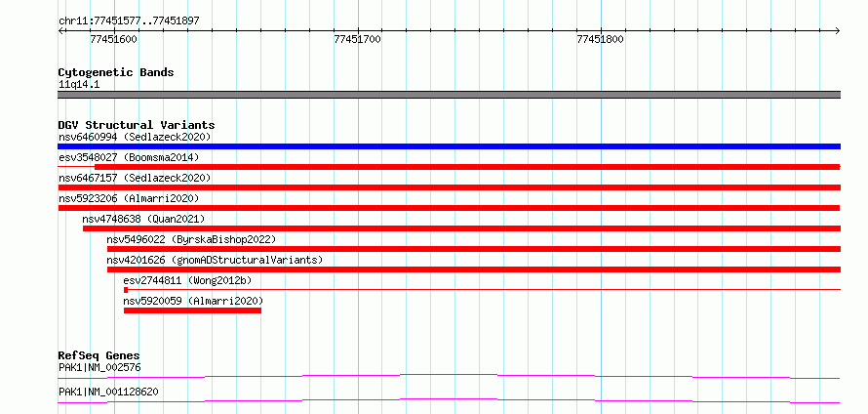
Task: Open variant nsv5496022 (ByrskaBishop2022) label
Action: click(191, 239)
